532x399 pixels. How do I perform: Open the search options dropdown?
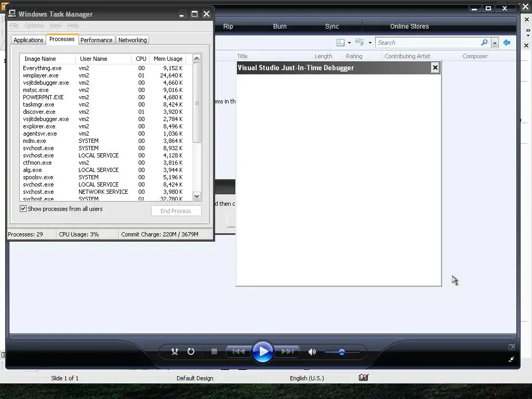(x=495, y=43)
